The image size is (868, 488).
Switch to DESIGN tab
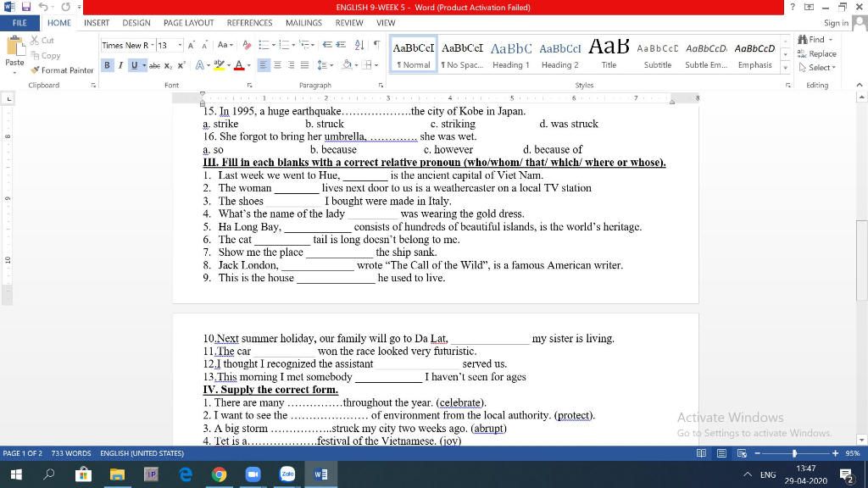point(136,23)
